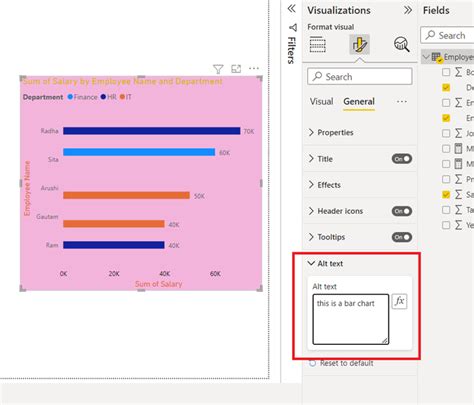Expand the Tooltips section chevron
This screenshot has width=474, height=405.
(311, 237)
